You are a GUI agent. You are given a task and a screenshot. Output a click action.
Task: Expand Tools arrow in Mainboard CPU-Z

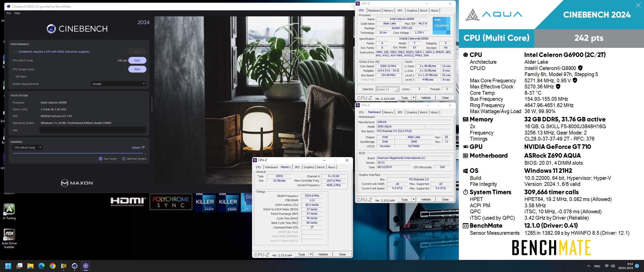click(x=414, y=199)
